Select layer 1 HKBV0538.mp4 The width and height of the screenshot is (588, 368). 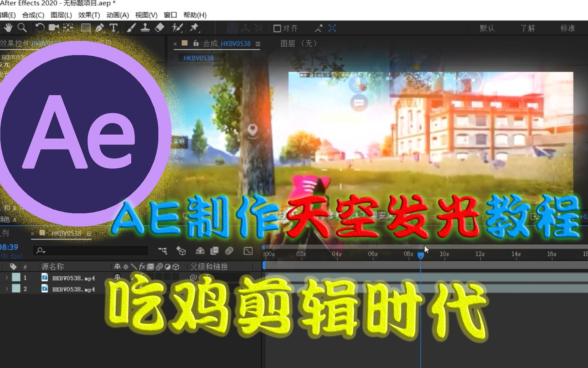[x=73, y=278]
